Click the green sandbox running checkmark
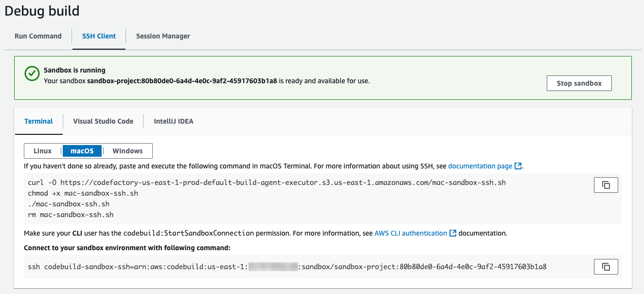This screenshot has height=294, width=644. tap(32, 74)
